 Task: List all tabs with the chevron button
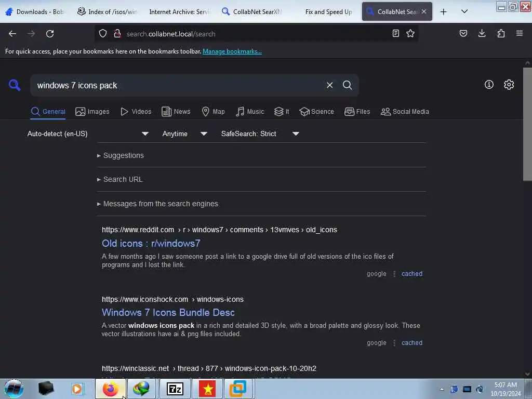pos(464,11)
